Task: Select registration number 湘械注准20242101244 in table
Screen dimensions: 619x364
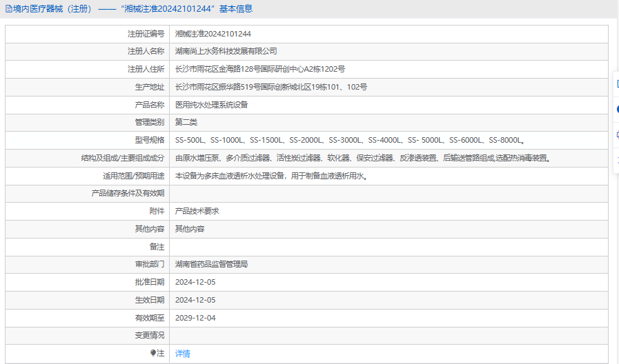Action: coord(213,34)
